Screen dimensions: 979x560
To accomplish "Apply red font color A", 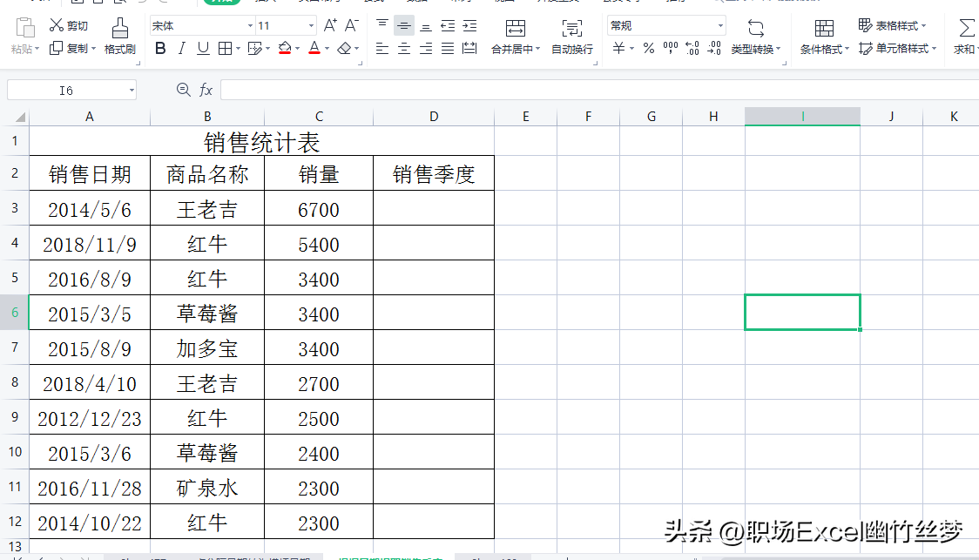I will pyautogui.click(x=314, y=48).
